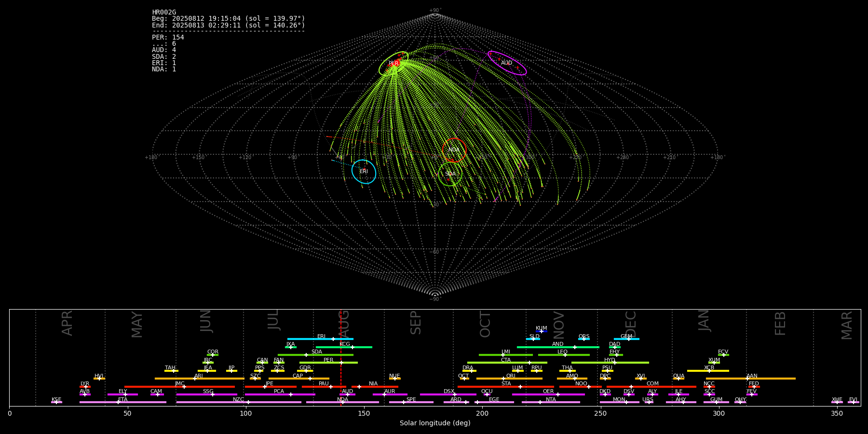The width and height of the screenshot is (868, 434).
Task: Click the EVI shower label
Action: tap(853, 400)
